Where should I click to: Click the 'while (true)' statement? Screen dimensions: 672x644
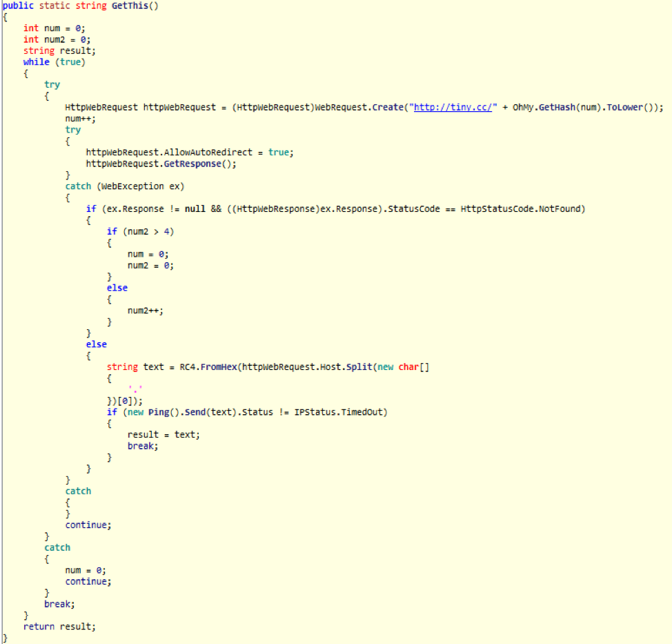click(55, 62)
